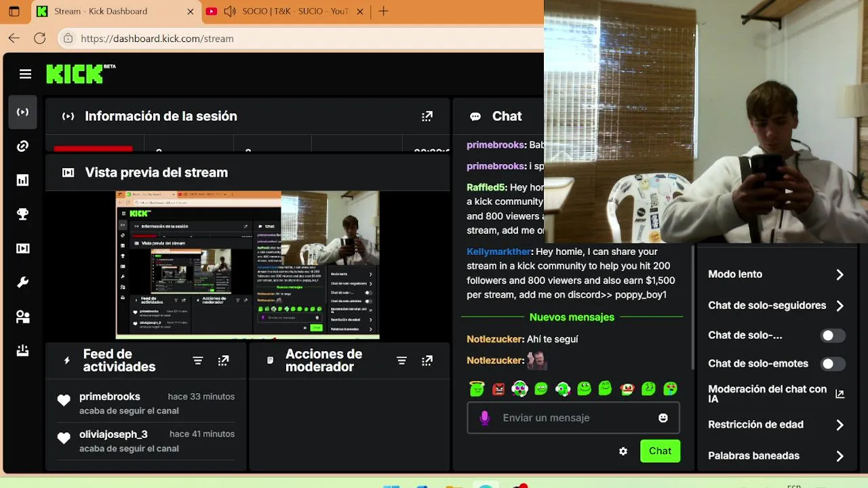
Task: Click the chat bubble icon in Chat header
Action: pyautogui.click(x=475, y=117)
